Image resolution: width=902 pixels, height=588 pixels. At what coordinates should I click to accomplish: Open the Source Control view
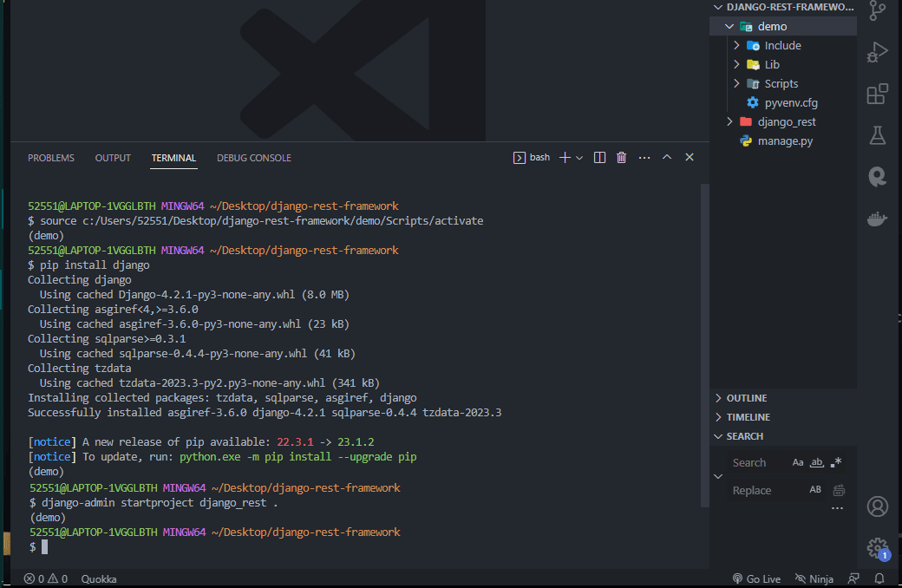(877, 10)
